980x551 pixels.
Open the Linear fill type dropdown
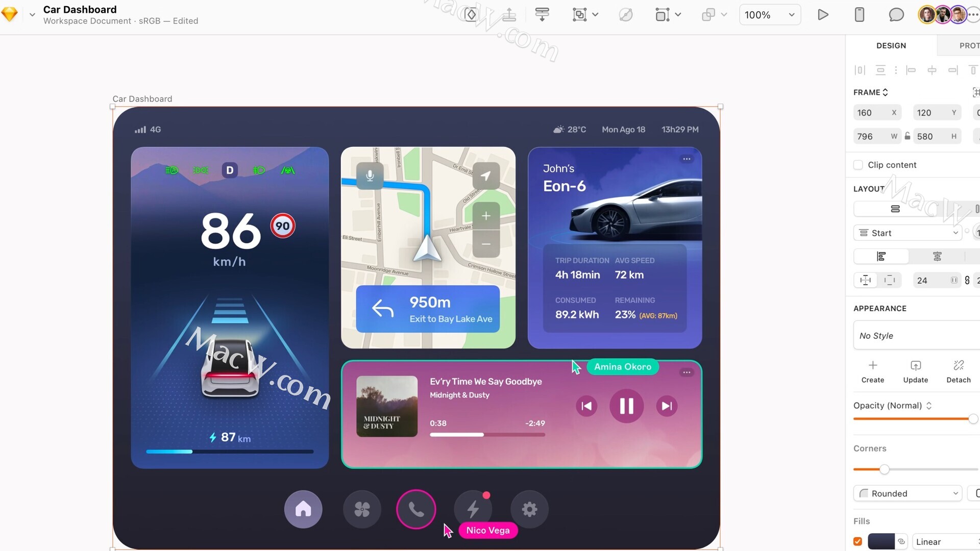[946, 541]
